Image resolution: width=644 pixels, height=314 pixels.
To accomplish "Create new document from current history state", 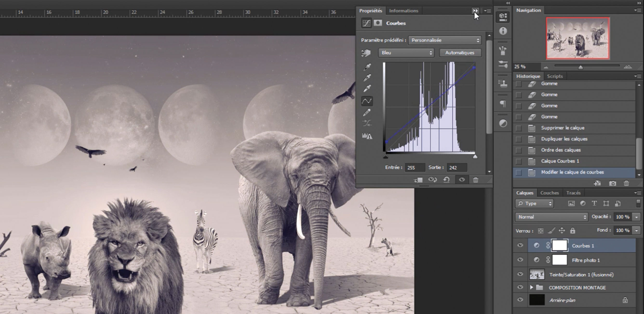I will (x=597, y=183).
